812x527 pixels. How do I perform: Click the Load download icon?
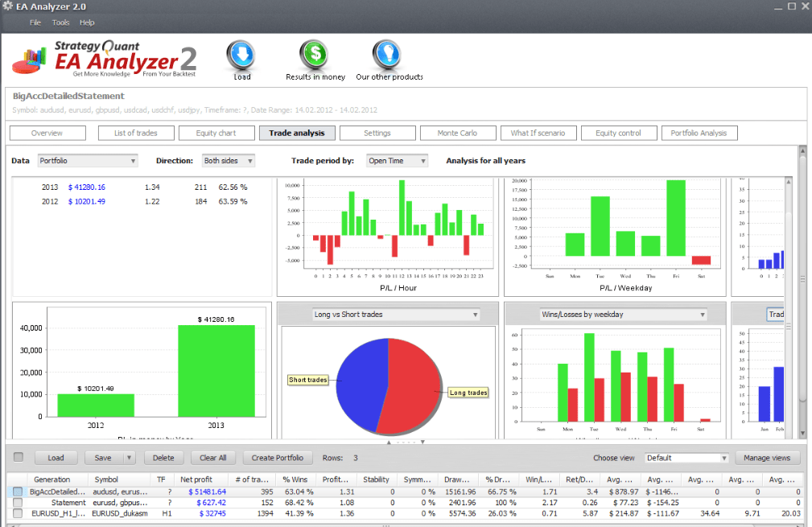click(242, 55)
